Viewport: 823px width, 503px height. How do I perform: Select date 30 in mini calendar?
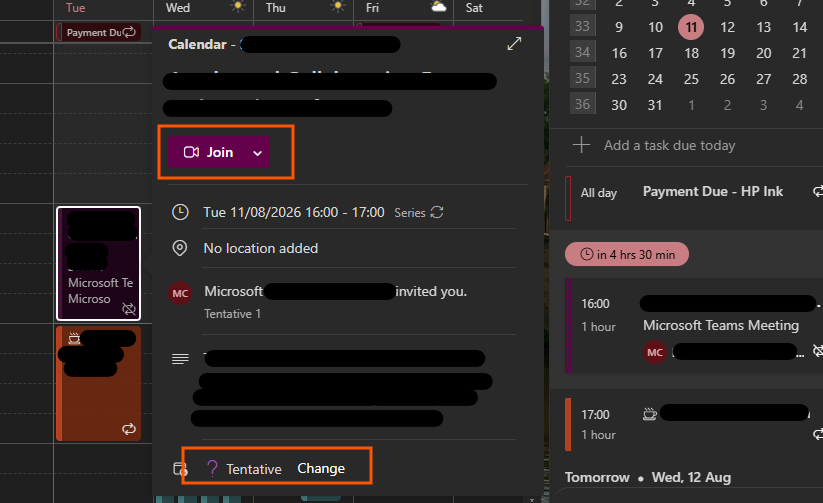tap(619, 105)
